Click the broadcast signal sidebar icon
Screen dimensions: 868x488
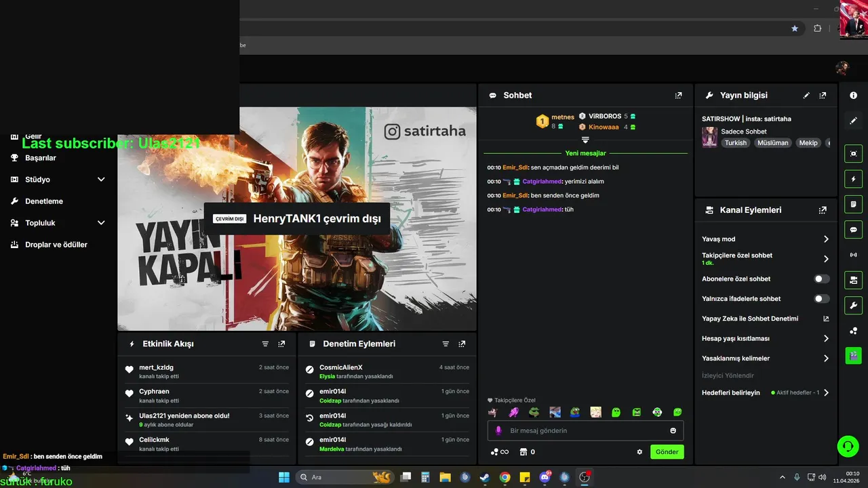pos(853,255)
